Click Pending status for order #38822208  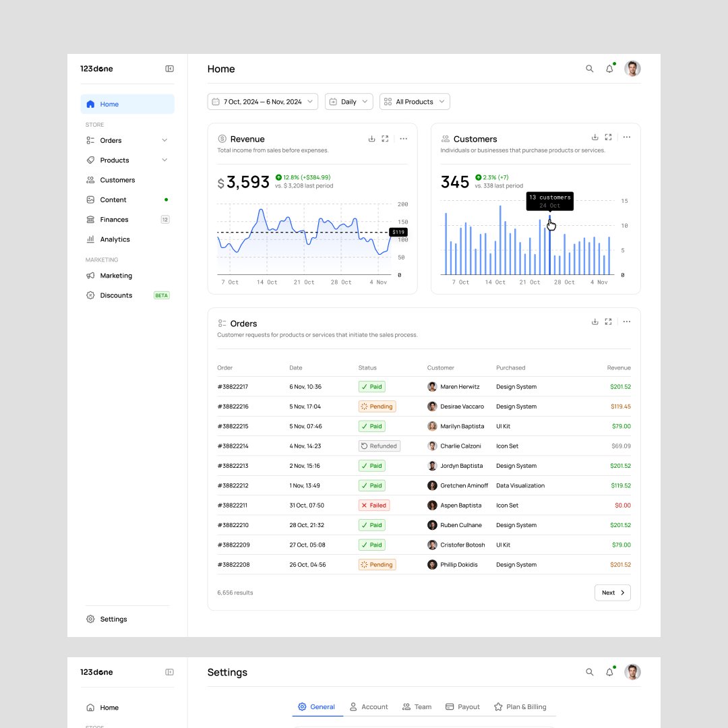[x=377, y=565]
